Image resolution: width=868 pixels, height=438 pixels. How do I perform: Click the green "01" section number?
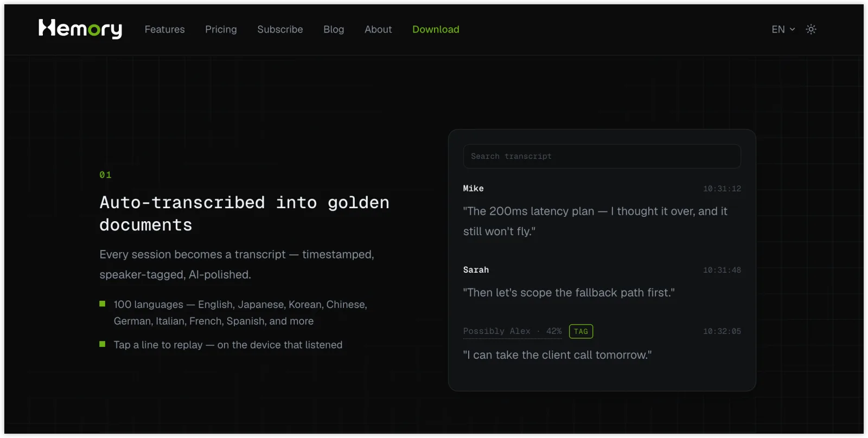point(105,175)
